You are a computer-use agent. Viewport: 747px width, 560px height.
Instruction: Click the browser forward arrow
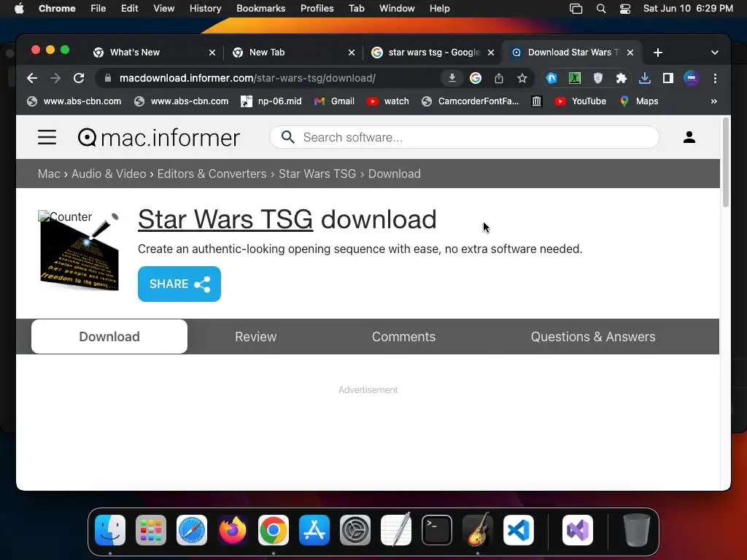click(x=55, y=78)
